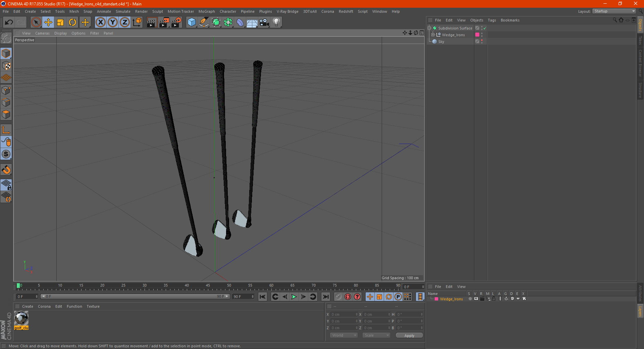The width and height of the screenshot is (644, 349).
Task: Click the Apply button
Action: pos(409,336)
